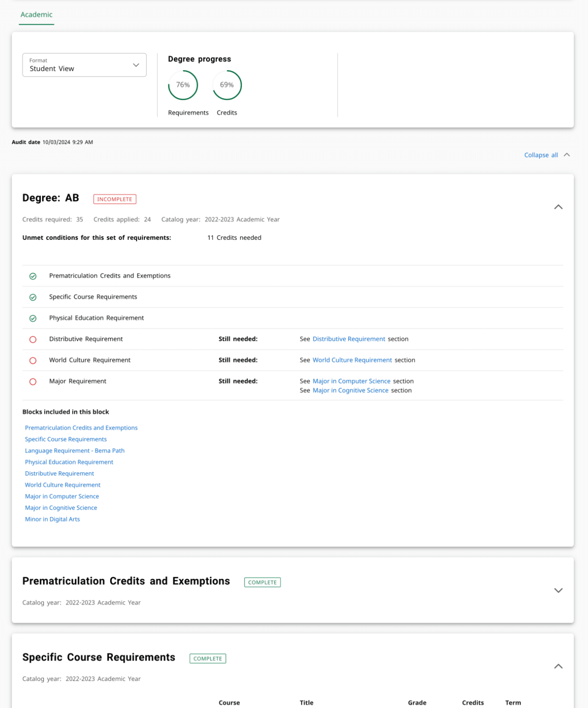Open Language Requirement - Bema Path link

(x=75, y=450)
